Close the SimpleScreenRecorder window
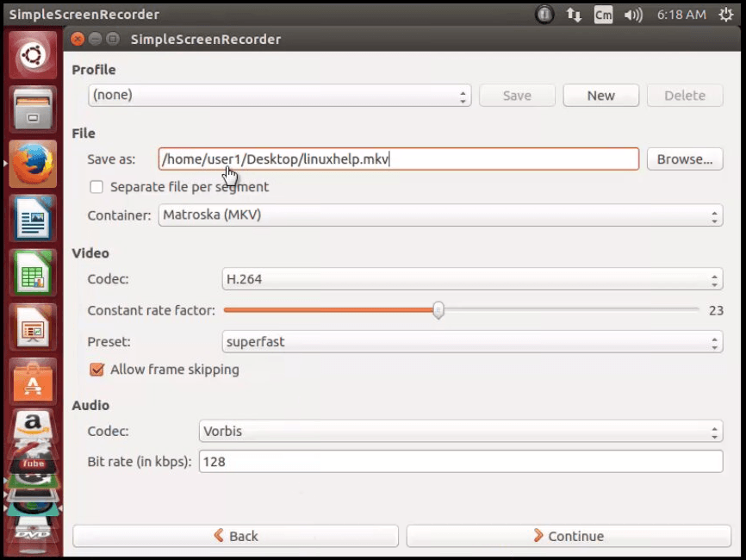The height and width of the screenshot is (560, 746). click(78, 39)
